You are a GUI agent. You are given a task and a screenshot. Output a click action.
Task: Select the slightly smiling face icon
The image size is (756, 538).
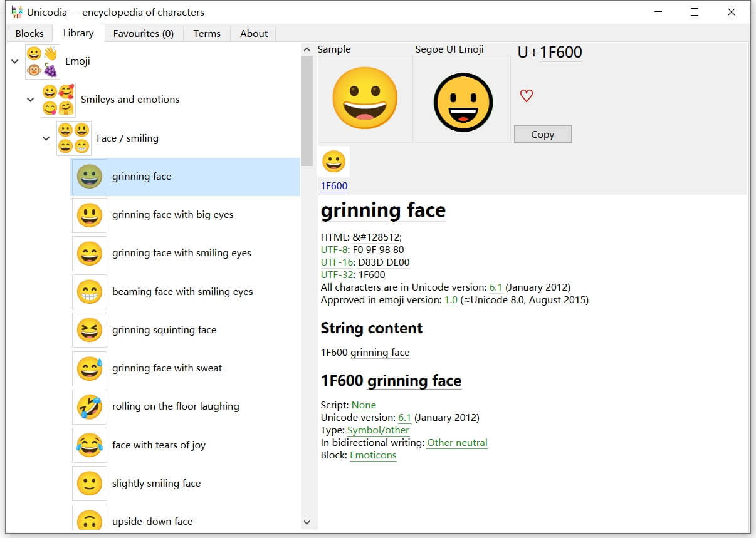tap(90, 484)
